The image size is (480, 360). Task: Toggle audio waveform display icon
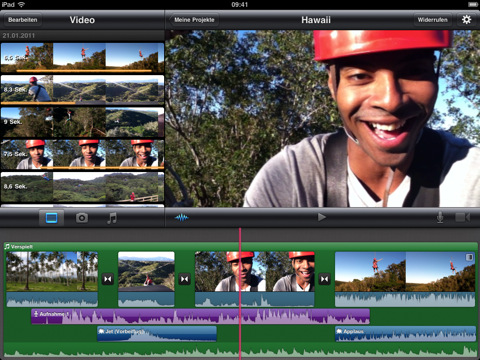pos(182,218)
